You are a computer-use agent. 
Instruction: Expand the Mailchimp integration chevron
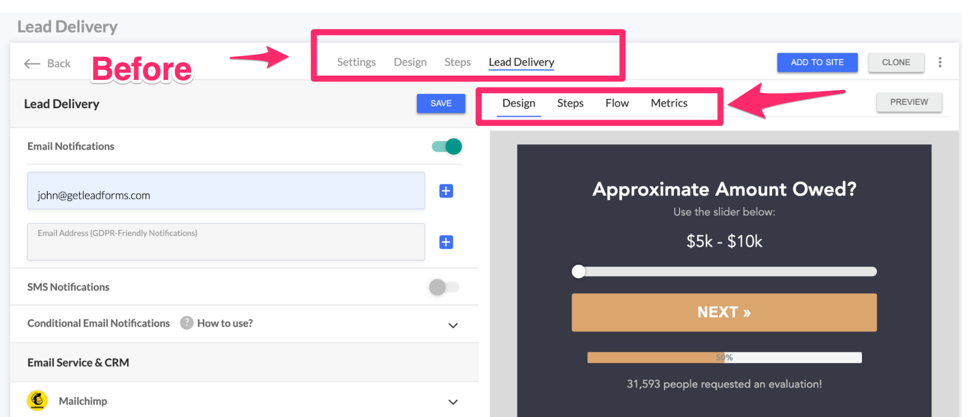(x=453, y=402)
